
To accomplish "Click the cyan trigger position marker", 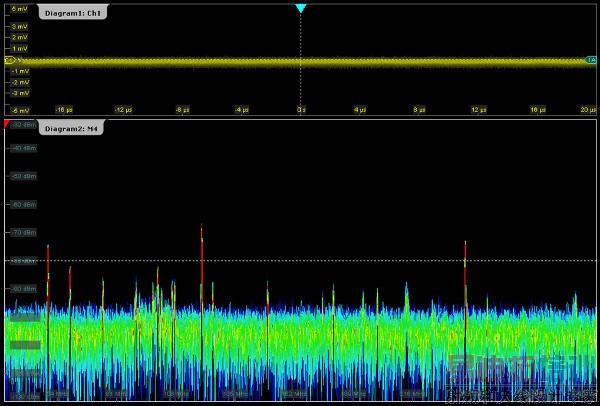I will click(301, 8).
